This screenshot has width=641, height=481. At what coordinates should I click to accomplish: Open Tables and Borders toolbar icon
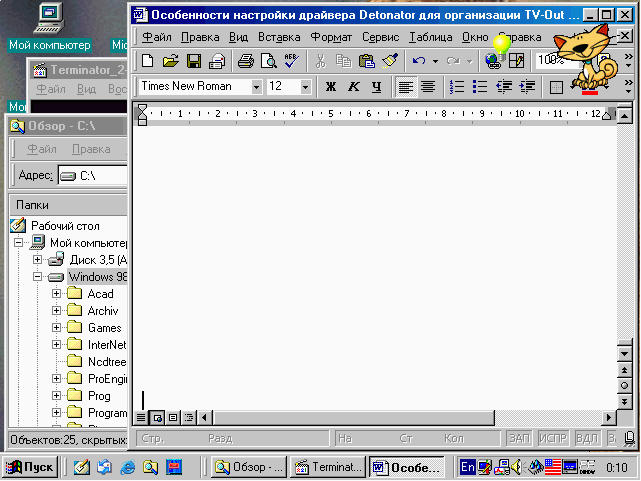[x=516, y=61]
